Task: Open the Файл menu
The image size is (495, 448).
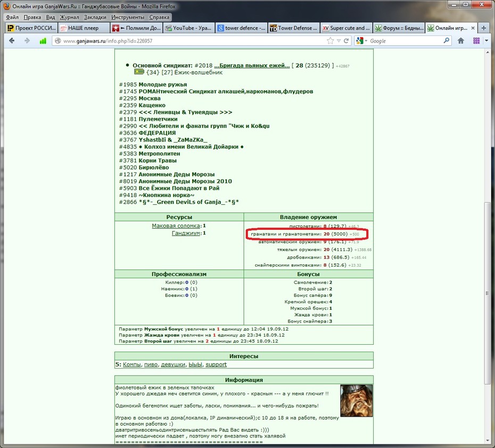Action: pos(12,17)
